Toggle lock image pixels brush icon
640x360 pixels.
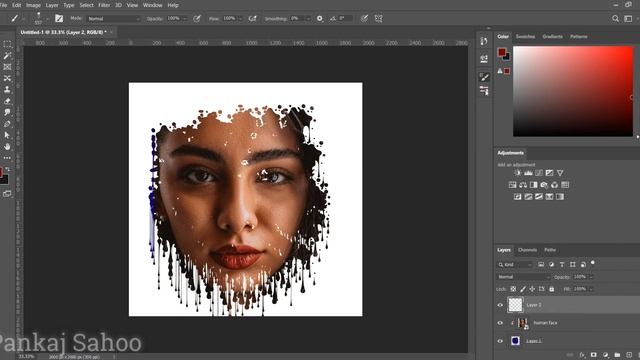[523, 289]
